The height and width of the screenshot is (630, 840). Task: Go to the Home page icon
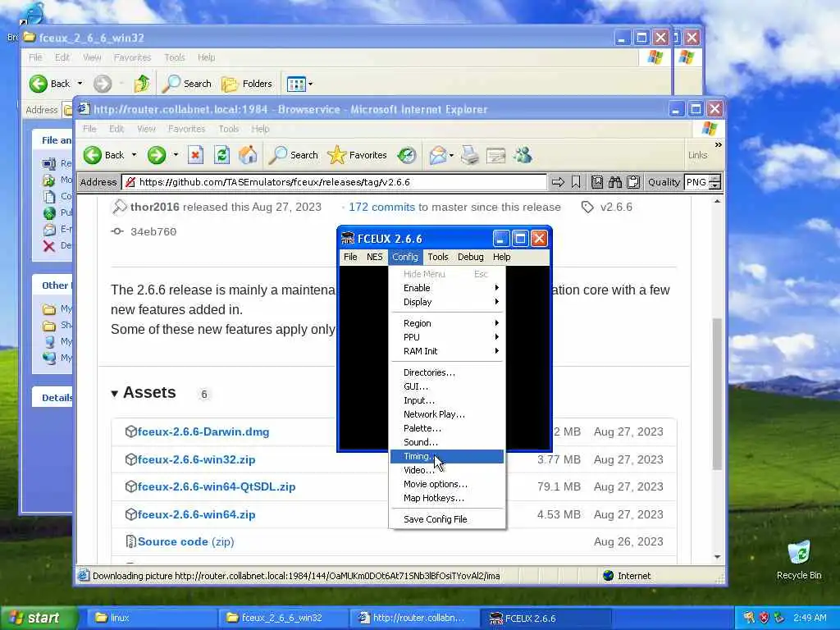(248, 155)
